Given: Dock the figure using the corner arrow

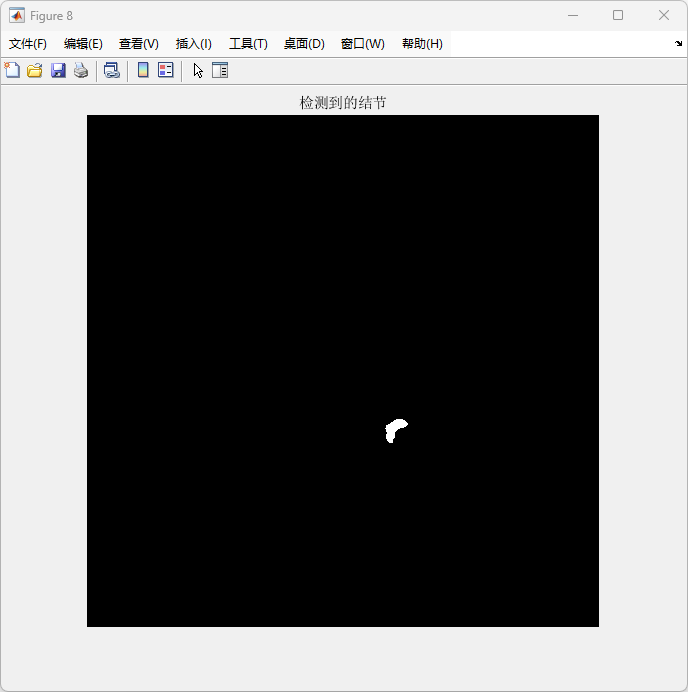Looking at the screenshot, I should tap(678, 43).
